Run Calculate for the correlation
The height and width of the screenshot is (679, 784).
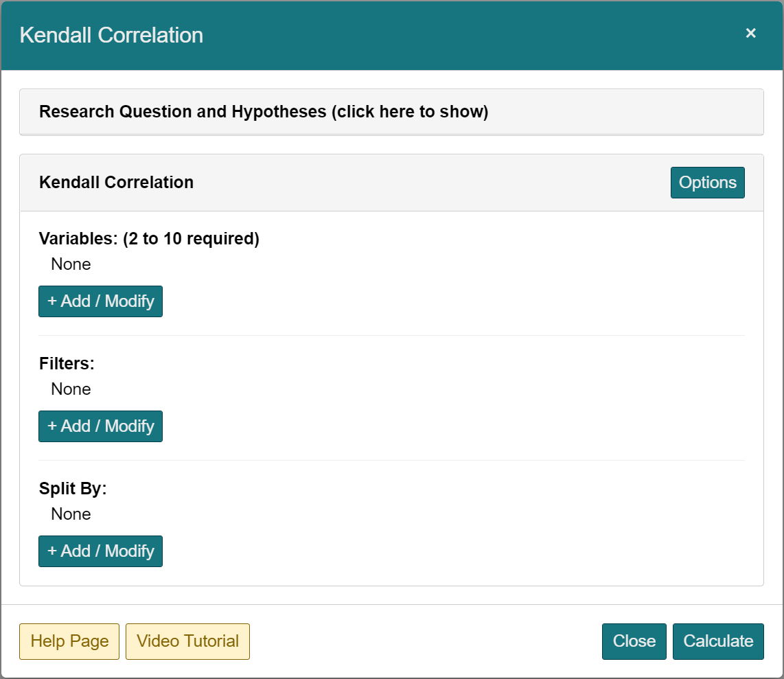point(718,641)
